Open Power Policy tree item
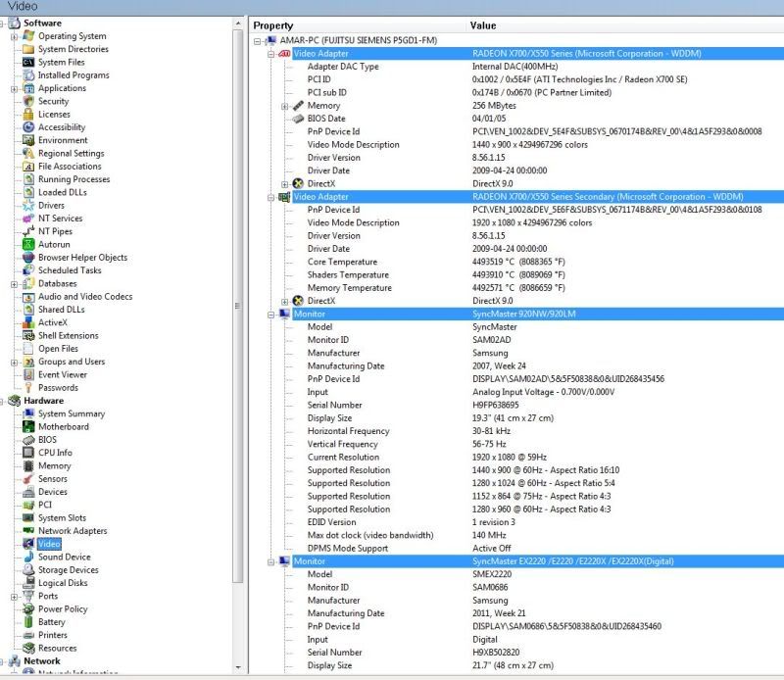 63,608
